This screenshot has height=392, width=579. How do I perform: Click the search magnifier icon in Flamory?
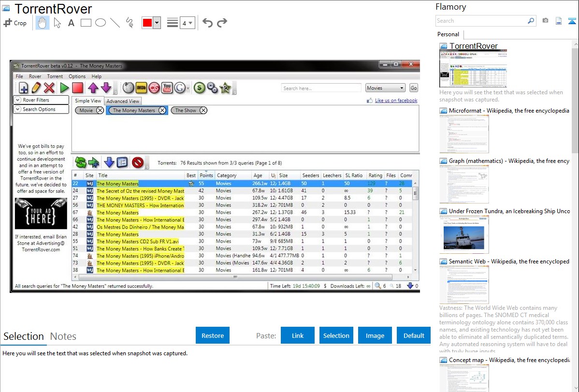[531, 21]
